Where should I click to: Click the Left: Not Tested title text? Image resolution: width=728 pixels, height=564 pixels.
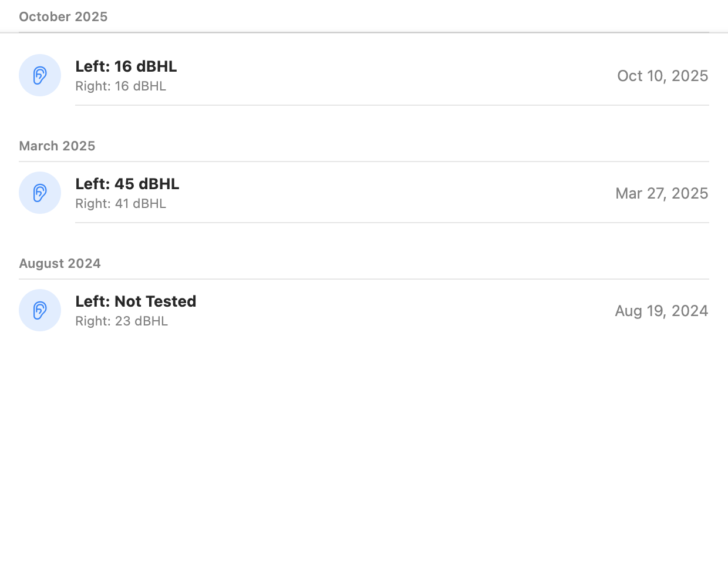click(136, 301)
